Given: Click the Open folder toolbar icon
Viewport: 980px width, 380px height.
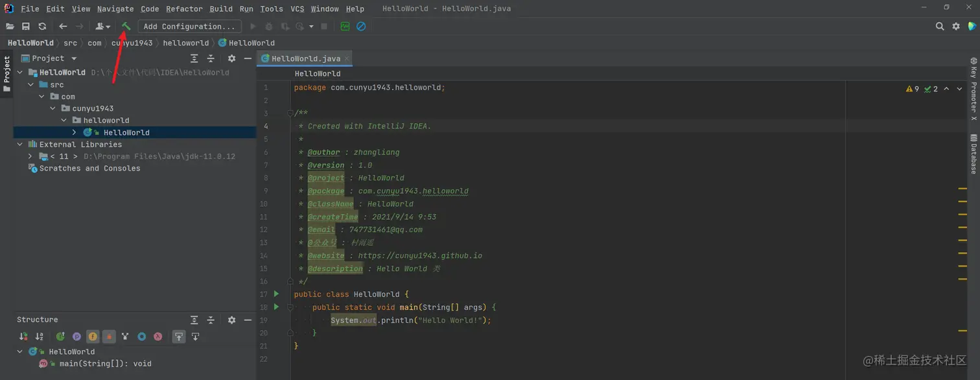Looking at the screenshot, I should pos(10,27).
